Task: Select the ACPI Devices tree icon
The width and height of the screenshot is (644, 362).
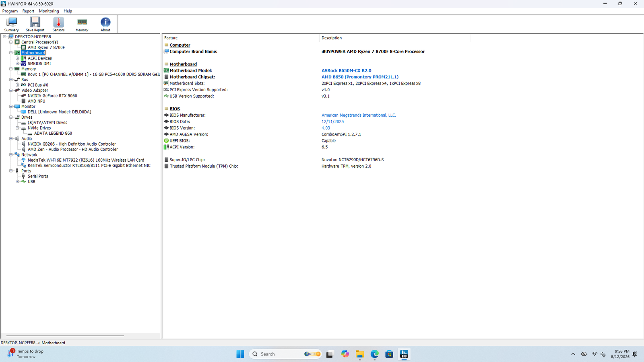Action: tap(23, 58)
